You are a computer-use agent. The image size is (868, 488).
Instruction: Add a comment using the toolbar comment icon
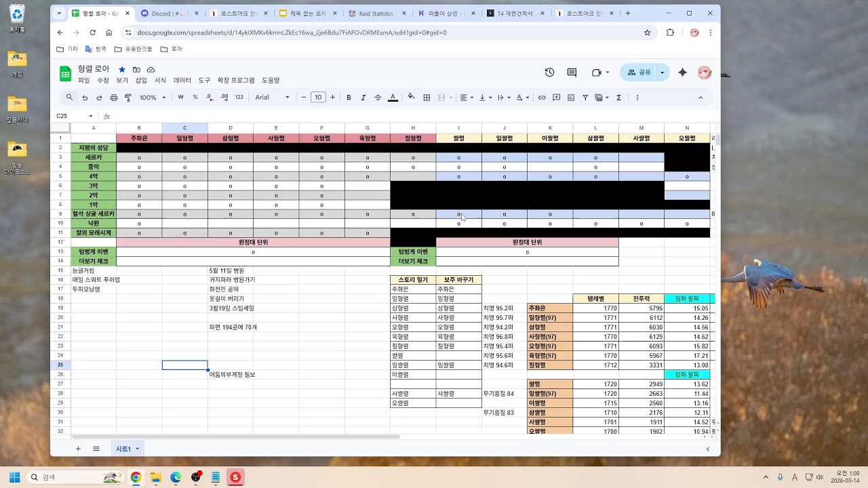[x=557, y=98]
